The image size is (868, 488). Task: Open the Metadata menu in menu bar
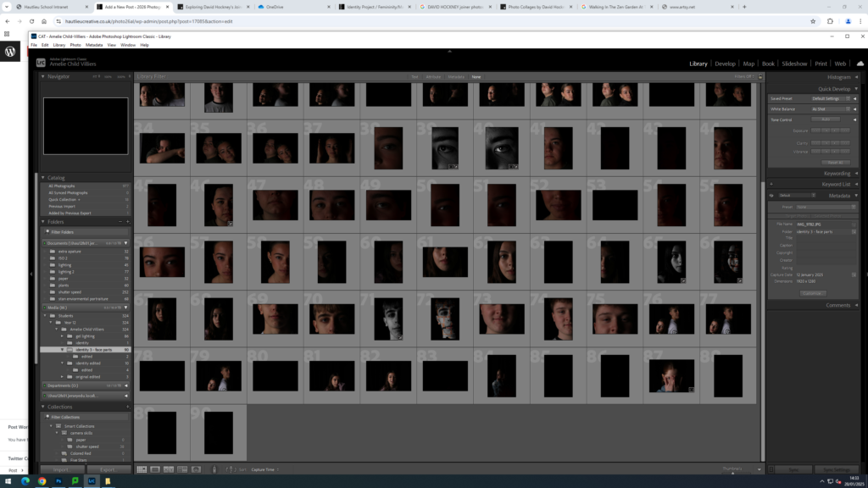click(x=94, y=45)
